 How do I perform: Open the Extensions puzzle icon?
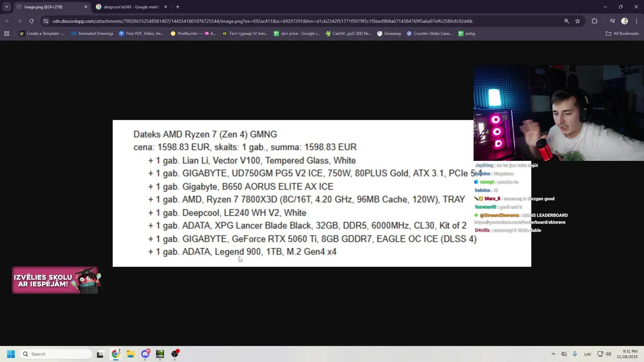pos(595,21)
